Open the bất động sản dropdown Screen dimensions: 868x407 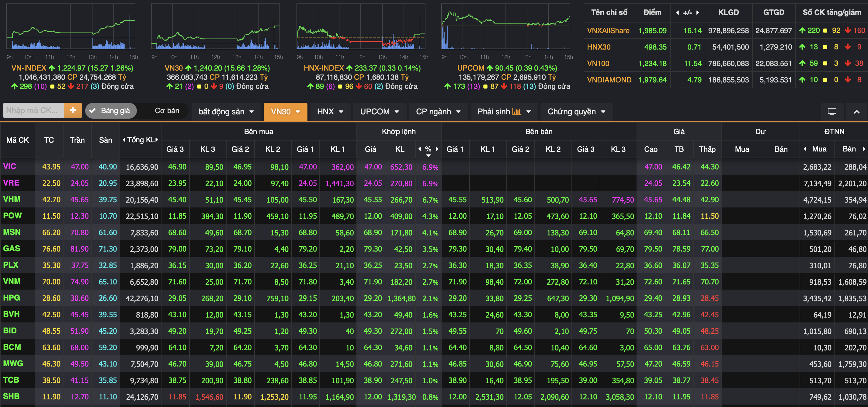pos(226,112)
